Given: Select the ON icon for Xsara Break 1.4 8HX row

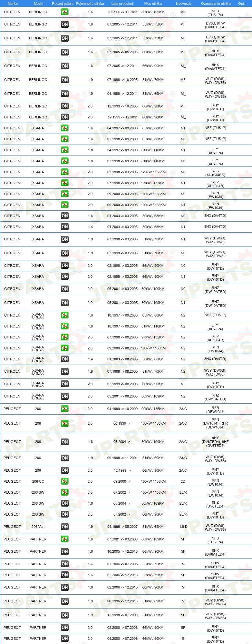Looking at the screenshot, I should [65, 359].
